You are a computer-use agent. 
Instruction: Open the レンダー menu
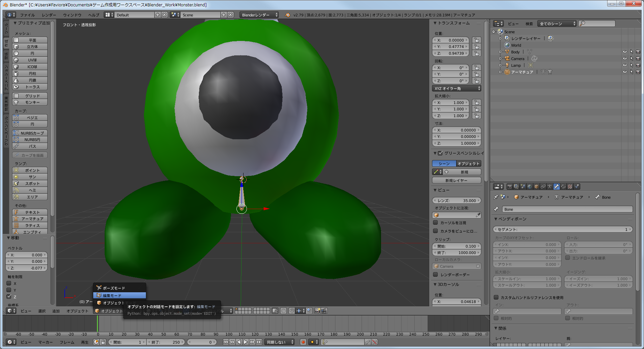pos(49,15)
